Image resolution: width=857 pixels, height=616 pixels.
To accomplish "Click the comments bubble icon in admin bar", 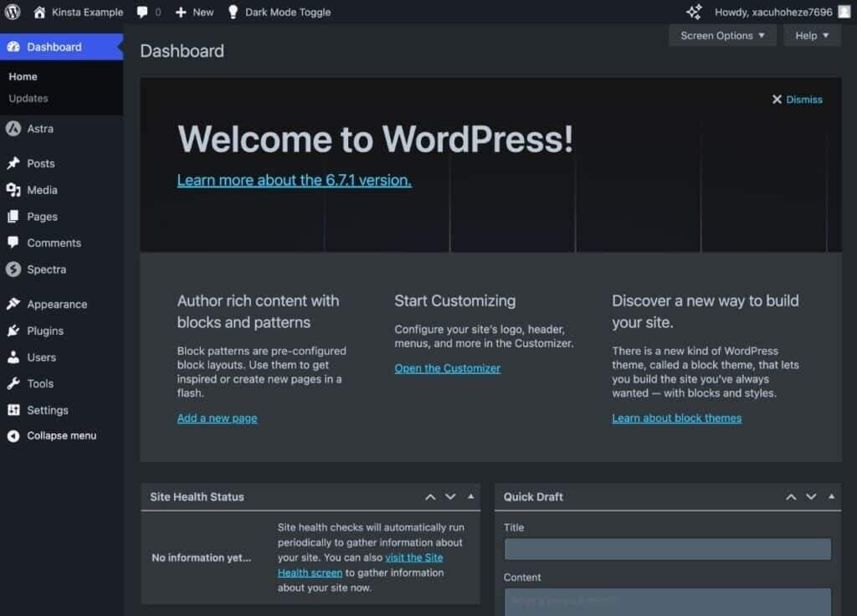I will [143, 13].
